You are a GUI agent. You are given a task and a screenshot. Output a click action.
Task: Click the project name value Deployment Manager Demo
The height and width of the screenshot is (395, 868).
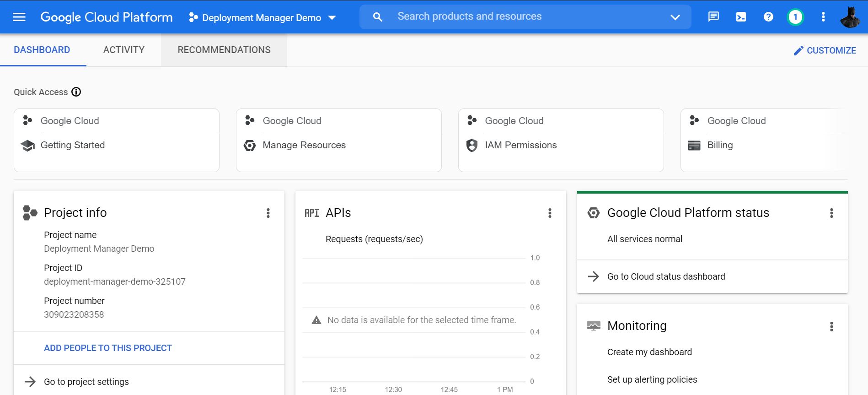(x=99, y=249)
